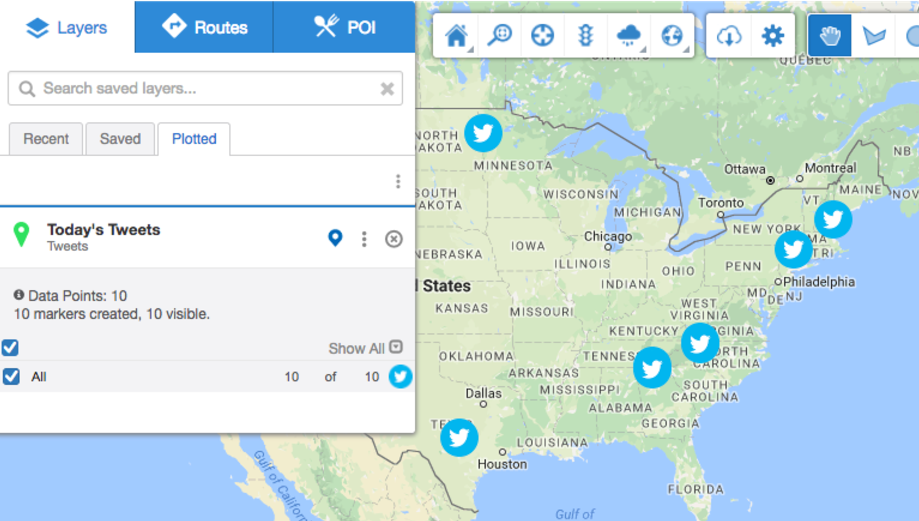Image resolution: width=919 pixels, height=521 pixels.
Task: Click the blue marker icon on Today's Tweets
Action: tap(335, 238)
